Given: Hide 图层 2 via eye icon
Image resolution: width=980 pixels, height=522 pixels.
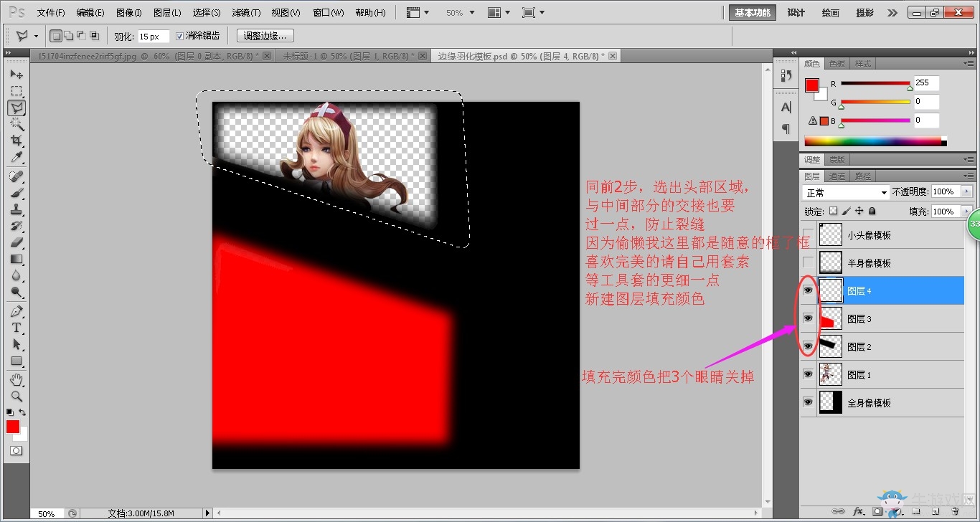Looking at the screenshot, I should pos(809,346).
